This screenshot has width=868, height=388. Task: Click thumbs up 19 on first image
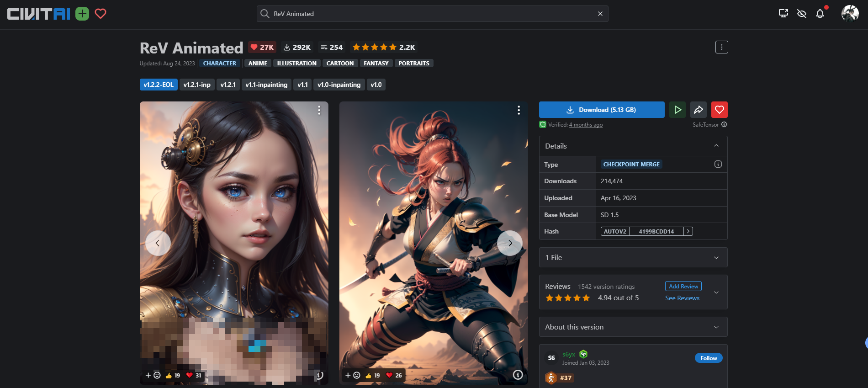(173, 375)
